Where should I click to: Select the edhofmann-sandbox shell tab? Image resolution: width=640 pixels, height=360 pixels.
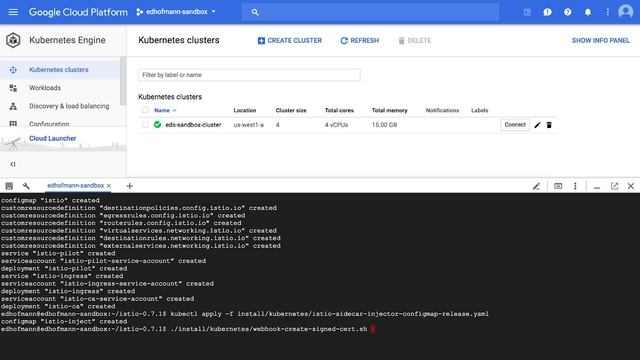click(76, 186)
